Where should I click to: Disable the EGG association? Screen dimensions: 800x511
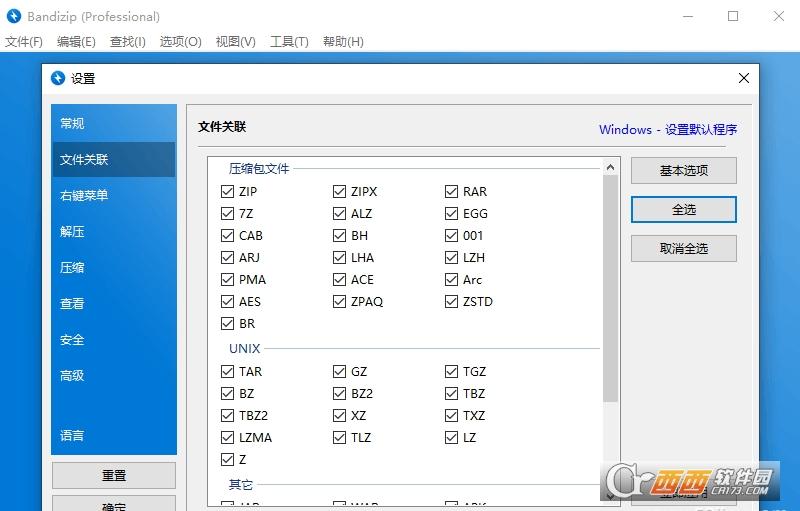[451, 213]
